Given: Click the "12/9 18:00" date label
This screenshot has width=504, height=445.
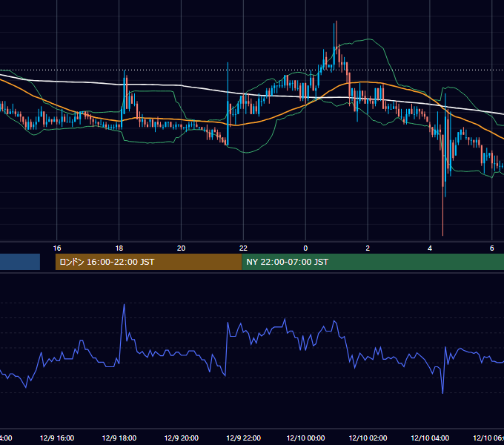Looking at the screenshot, I should pyautogui.click(x=119, y=438).
